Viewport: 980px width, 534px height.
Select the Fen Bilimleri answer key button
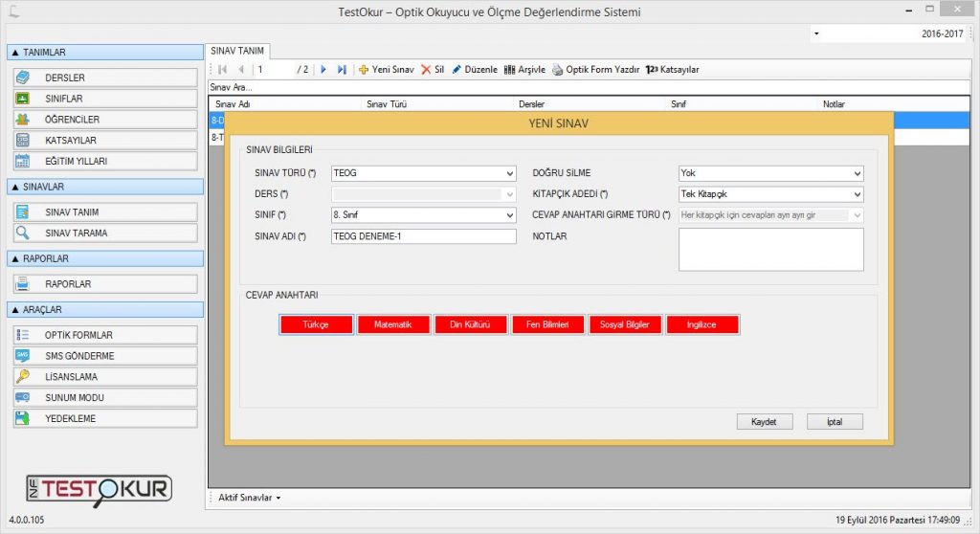pyautogui.click(x=547, y=324)
